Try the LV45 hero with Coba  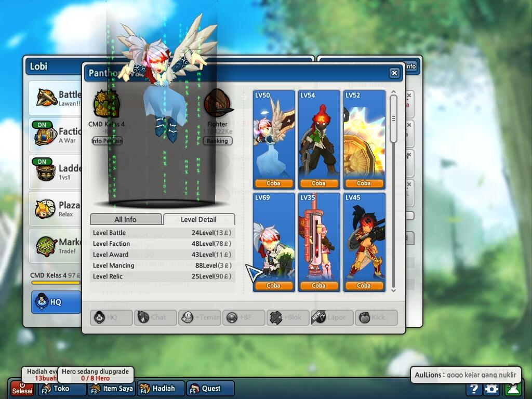pyautogui.click(x=364, y=286)
